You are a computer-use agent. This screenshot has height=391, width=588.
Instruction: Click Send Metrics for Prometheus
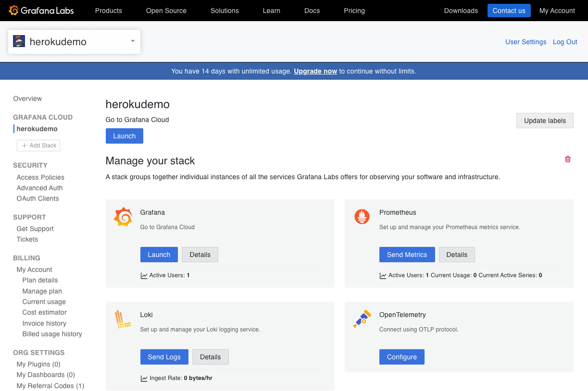coord(407,255)
